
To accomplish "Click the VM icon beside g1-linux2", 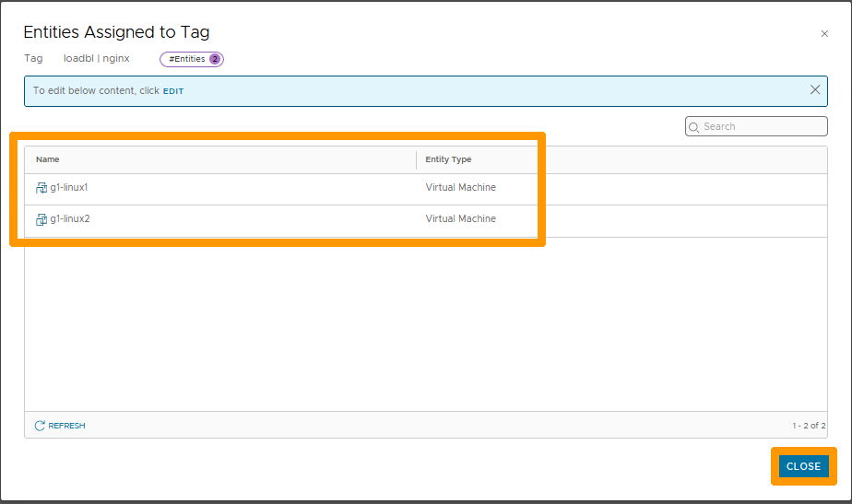I will click(x=41, y=219).
